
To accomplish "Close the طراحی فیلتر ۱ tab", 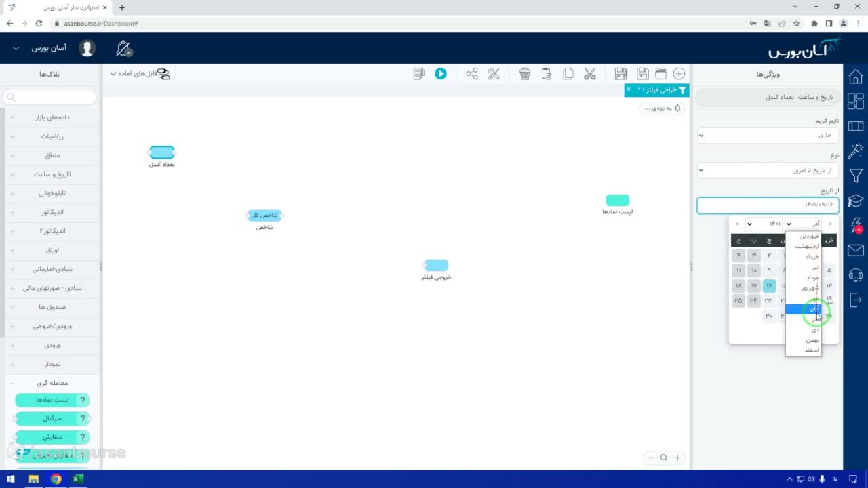I will coord(628,89).
